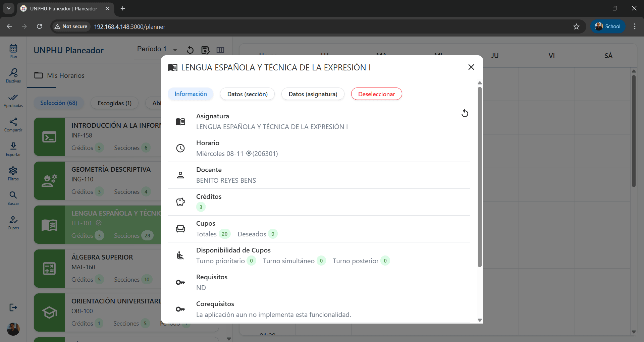
Task: Click the seat icon in Cupos row
Action: coord(180,229)
